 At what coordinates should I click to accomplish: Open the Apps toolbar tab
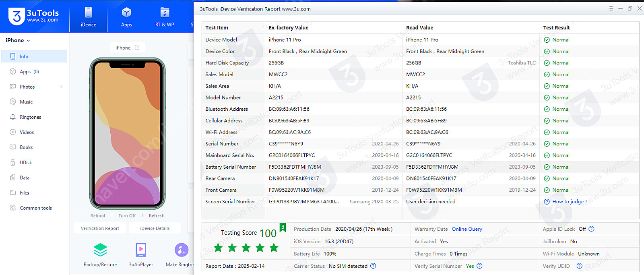tap(126, 17)
